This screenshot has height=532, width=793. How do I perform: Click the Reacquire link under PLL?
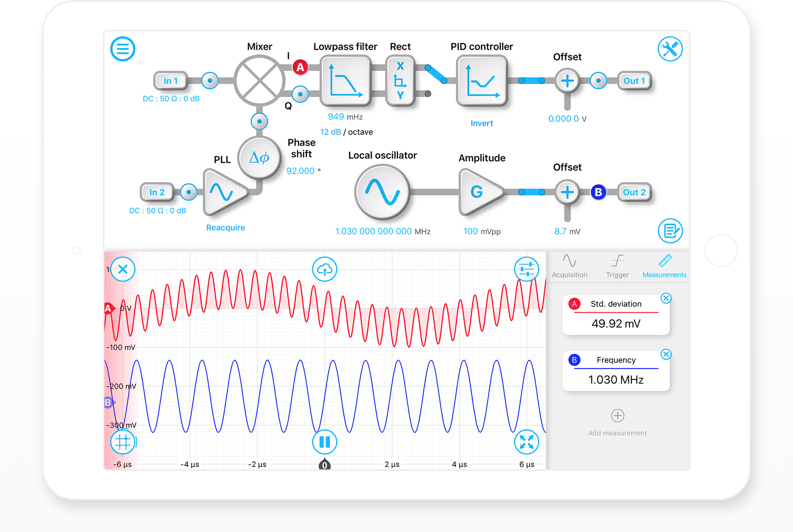[225, 227]
